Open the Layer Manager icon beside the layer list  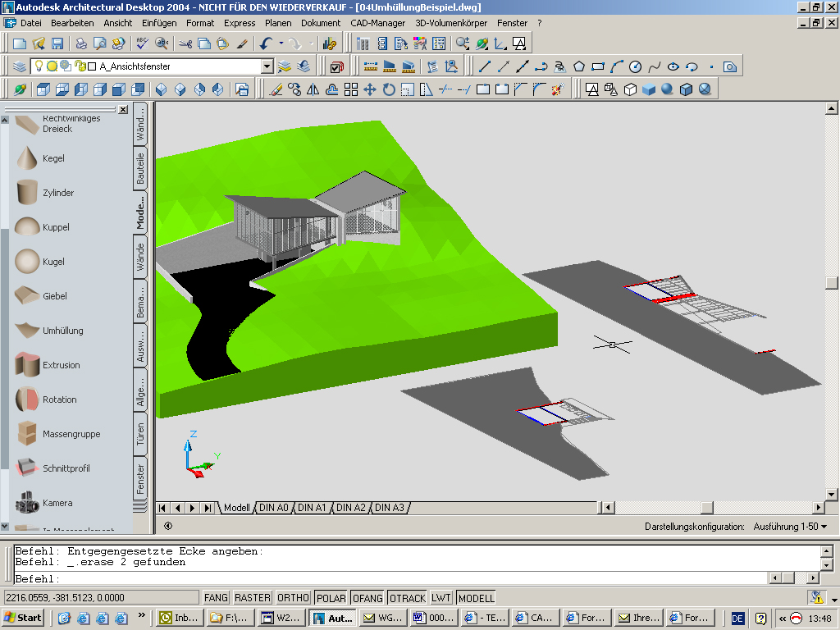coord(20,66)
